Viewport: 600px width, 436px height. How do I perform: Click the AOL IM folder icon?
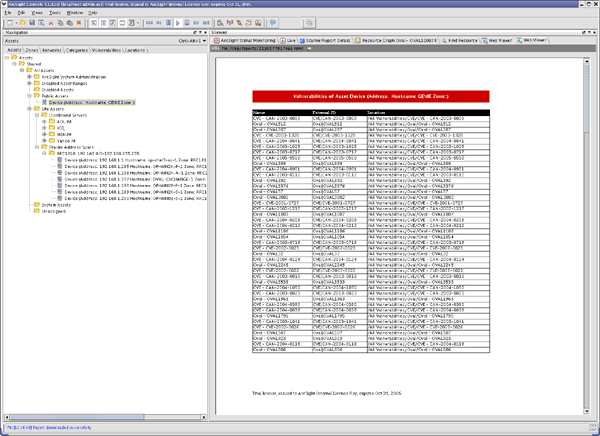(x=53, y=123)
